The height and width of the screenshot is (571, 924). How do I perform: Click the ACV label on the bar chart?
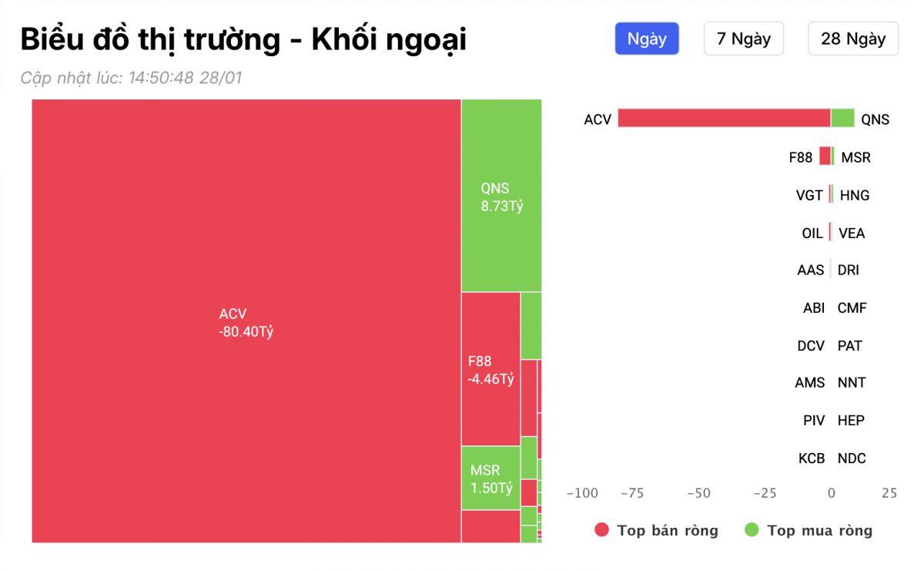click(600, 119)
